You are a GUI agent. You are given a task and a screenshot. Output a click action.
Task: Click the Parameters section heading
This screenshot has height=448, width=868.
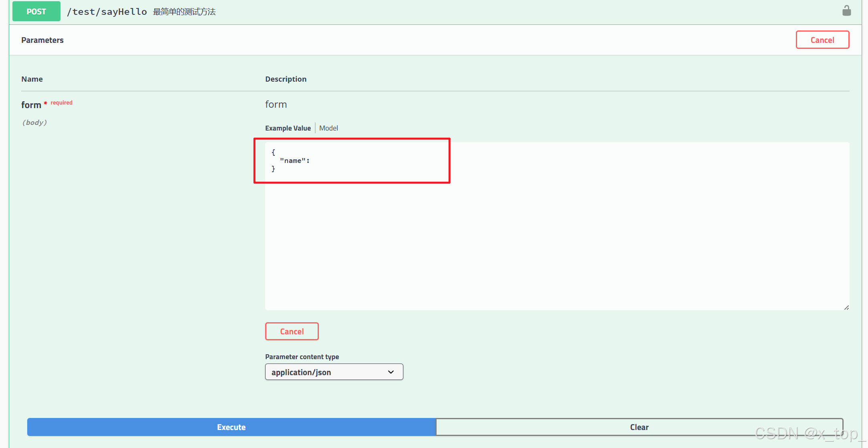coord(42,40)
